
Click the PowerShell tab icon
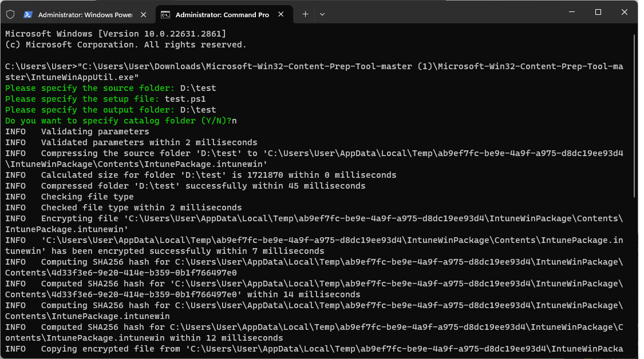(28, 14)
